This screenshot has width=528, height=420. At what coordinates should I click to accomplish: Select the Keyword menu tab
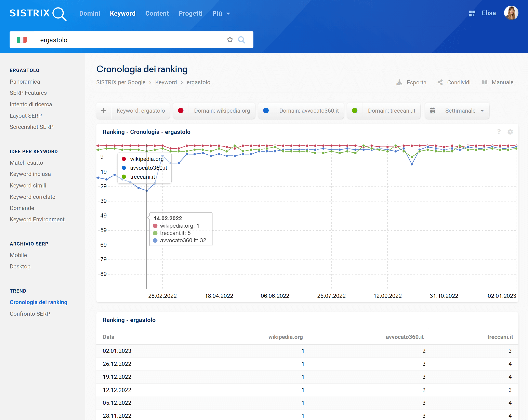click(122, 13)
